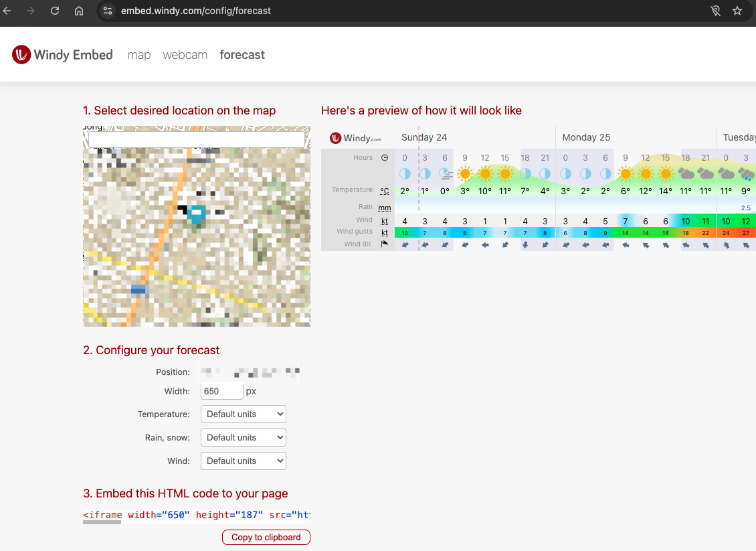Image resolution: width=756 pixels, height=551 pixels.
Task: Click the home icon in browser toolbar
Action: point(79,11)
